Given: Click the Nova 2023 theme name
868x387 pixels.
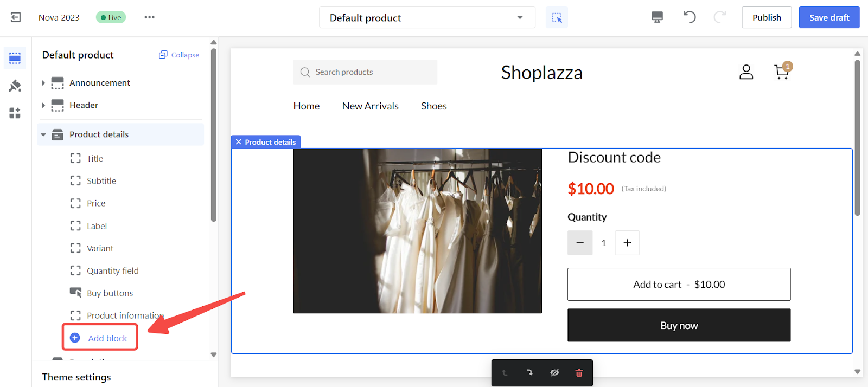Looking at the screenshot, I should click(x=59, y=17).
